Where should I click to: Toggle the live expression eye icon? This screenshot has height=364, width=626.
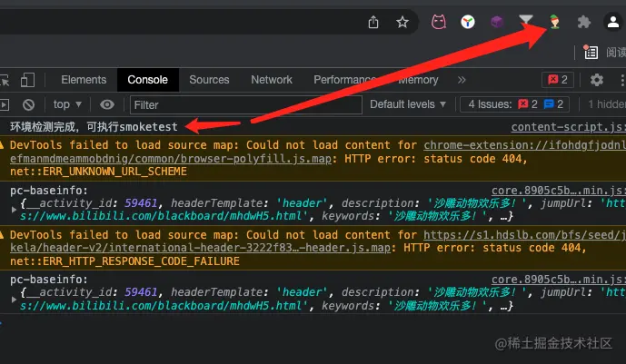tap(106, 104)
